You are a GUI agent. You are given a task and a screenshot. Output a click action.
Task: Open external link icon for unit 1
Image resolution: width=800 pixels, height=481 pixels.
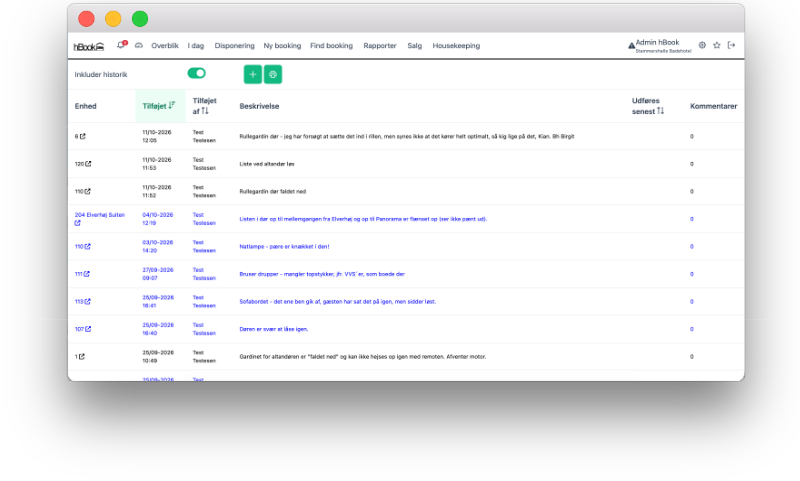click(x=82, y=357)
